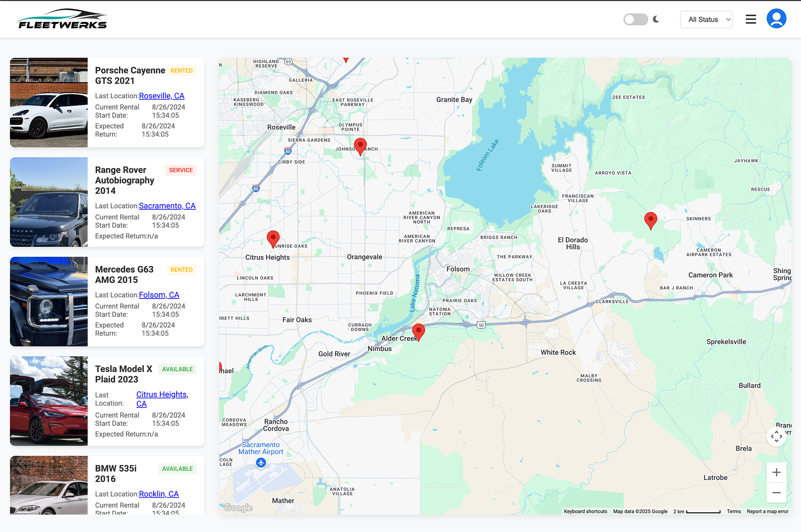801x532 pixels.
Task: Open the map Terms link
Action: [x=734, y=512]
